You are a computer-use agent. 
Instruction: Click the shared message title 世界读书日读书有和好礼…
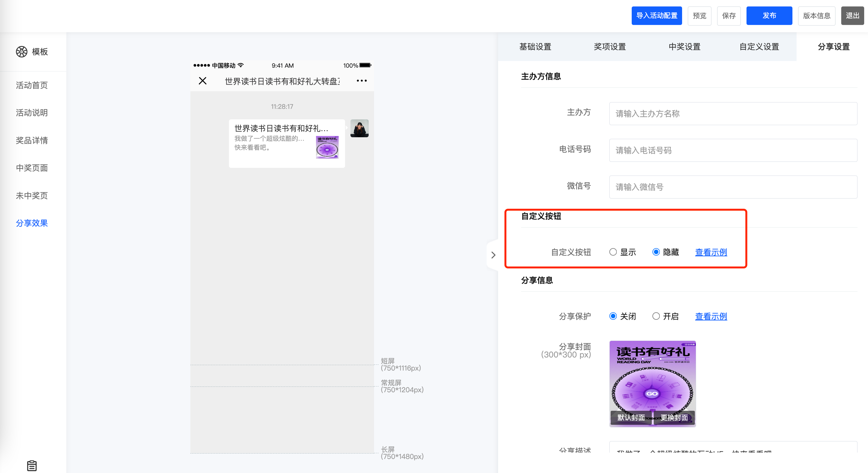281,128
